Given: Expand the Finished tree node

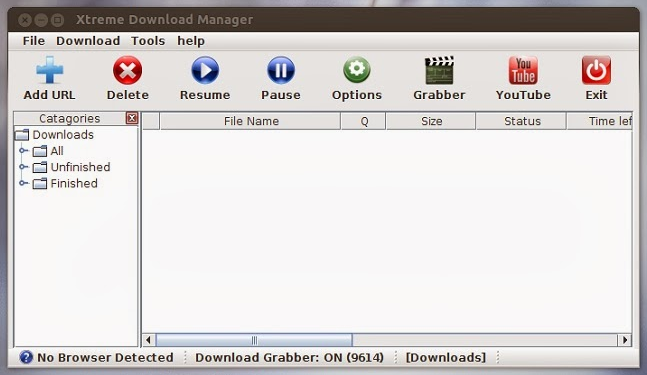Looking at the screenshot, I should (x=23, y=183).
